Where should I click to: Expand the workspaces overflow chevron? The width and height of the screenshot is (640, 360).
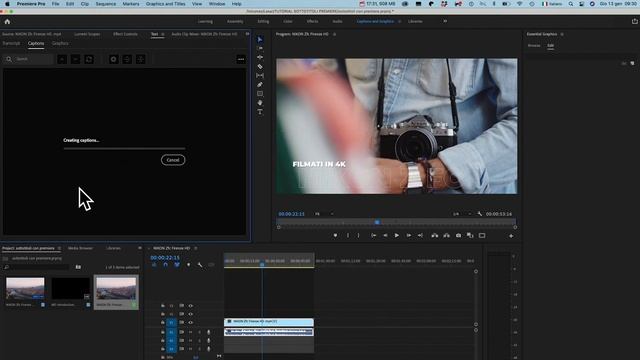pyautogui.click(x=445, y=21)
